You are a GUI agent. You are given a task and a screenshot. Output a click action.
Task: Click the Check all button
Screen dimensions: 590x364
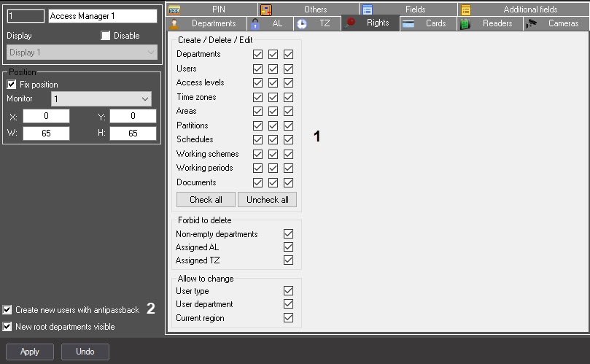[x=206, y=199]
